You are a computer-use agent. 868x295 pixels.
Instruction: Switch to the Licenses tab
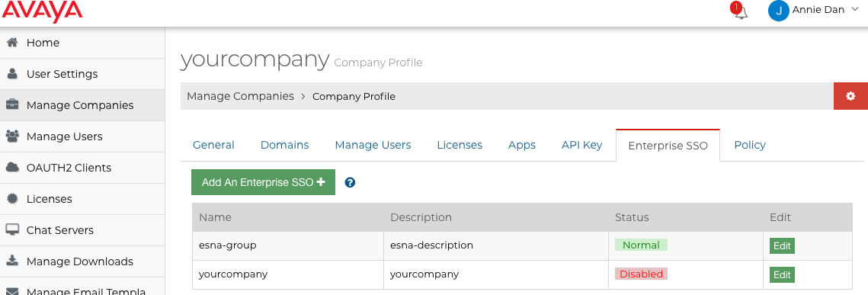[x=460, y=145]
